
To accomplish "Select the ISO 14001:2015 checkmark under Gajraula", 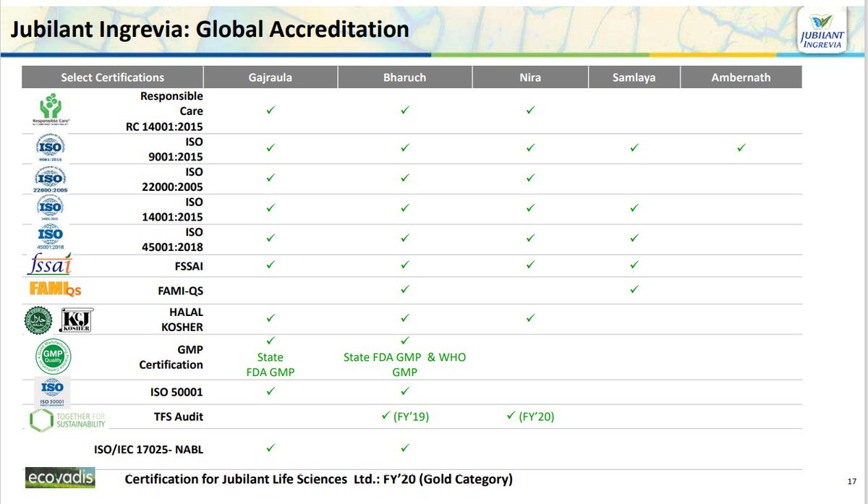I will coord(270,208).
